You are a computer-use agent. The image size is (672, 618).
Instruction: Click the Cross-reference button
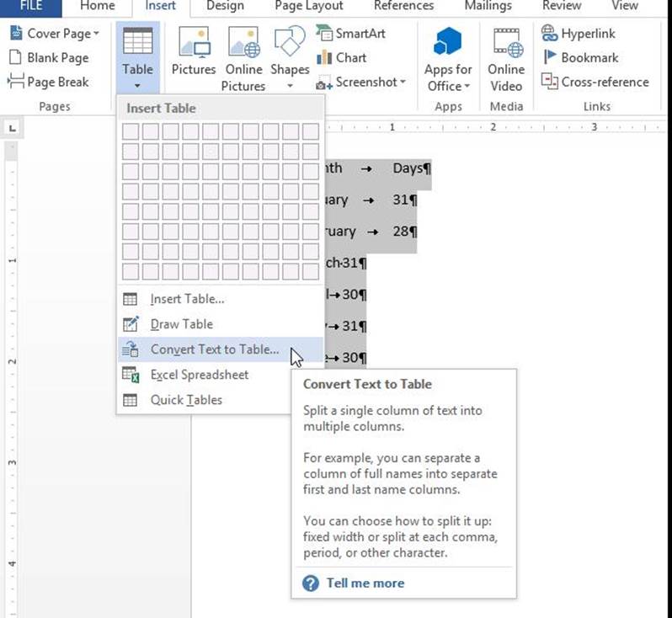[x=595, y=82]
